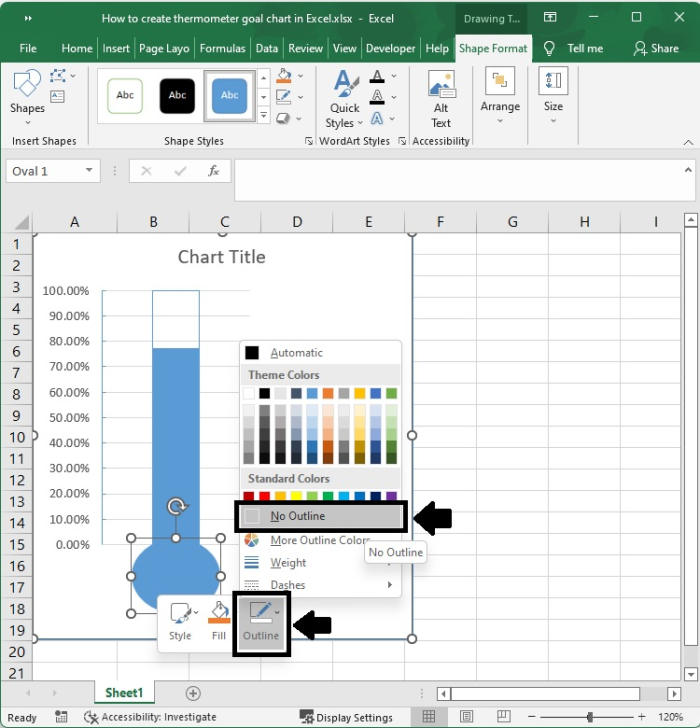This screenshot has height=728, width=700.
Task: Open Shape Effects dropdown arrow in ribbon
Action: [299, 119]
